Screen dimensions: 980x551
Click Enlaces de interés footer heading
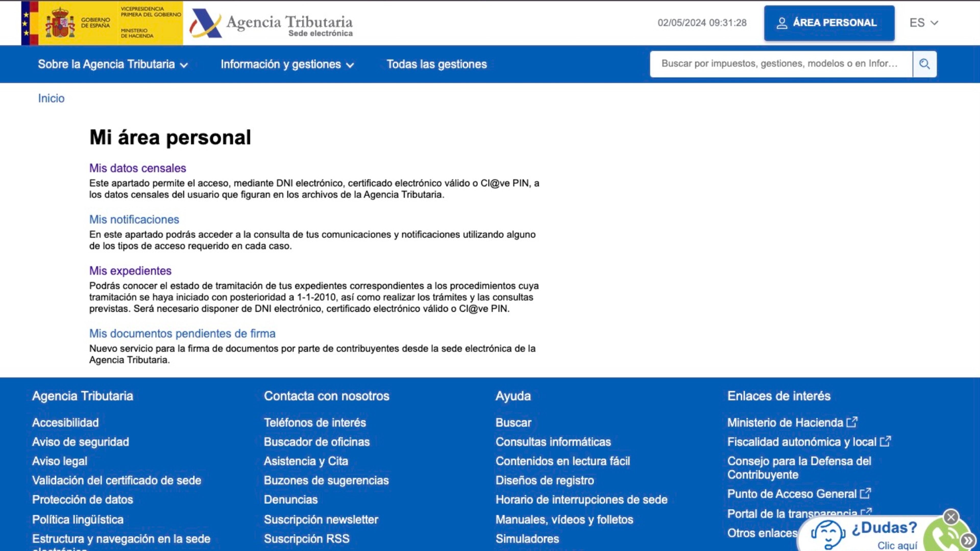(779, 396)
